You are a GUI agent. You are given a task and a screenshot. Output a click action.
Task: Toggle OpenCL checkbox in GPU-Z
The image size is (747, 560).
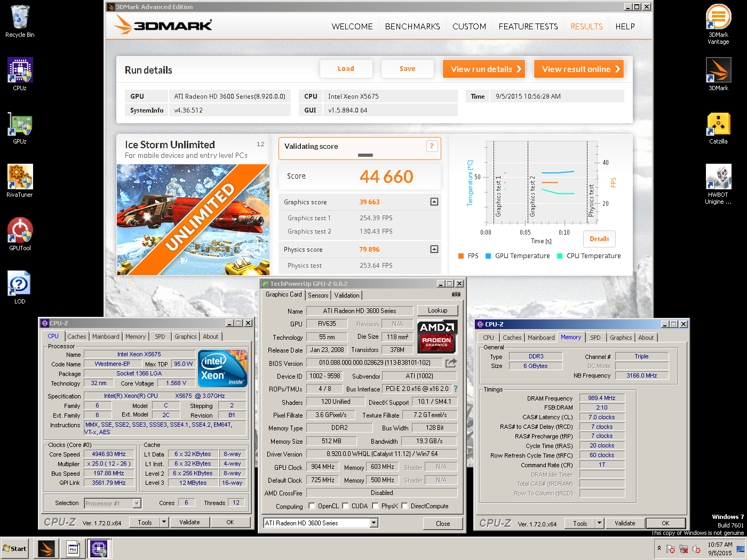tap(311, 506)
